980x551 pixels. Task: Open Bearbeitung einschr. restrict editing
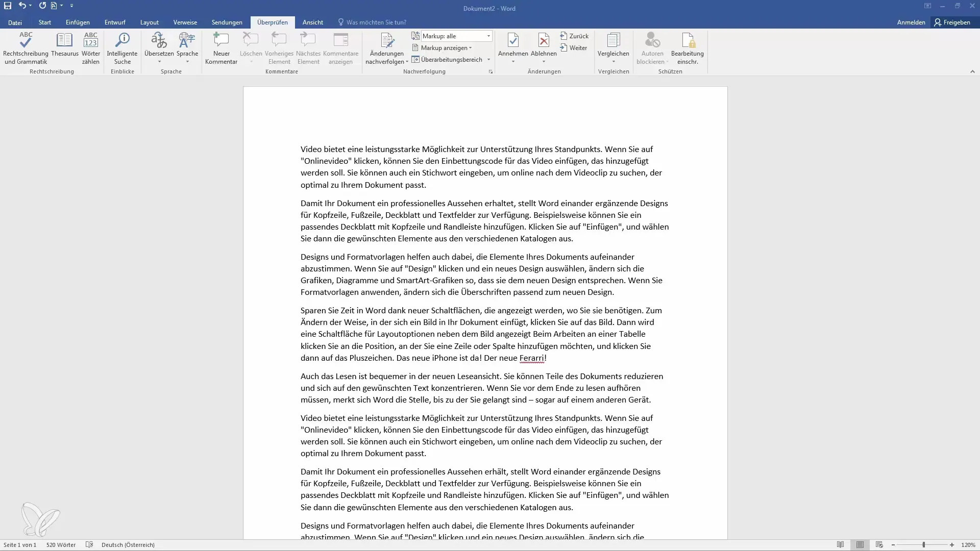tap(688, 48)
